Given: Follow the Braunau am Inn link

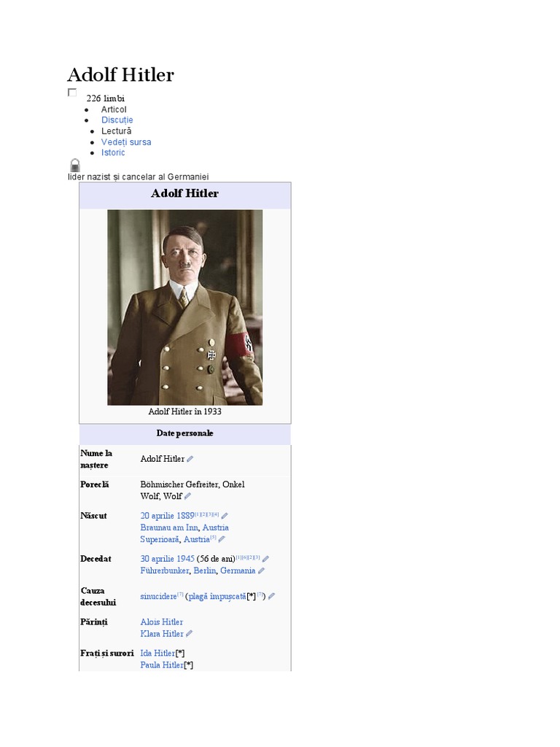Looking at the screenshot, I should click(x=169, y=527).
